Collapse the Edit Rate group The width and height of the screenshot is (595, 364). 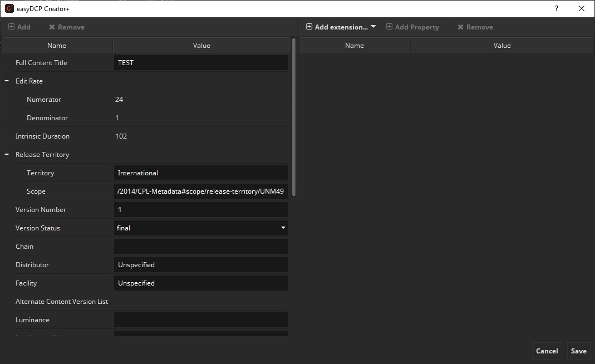(x=7, y=81)
